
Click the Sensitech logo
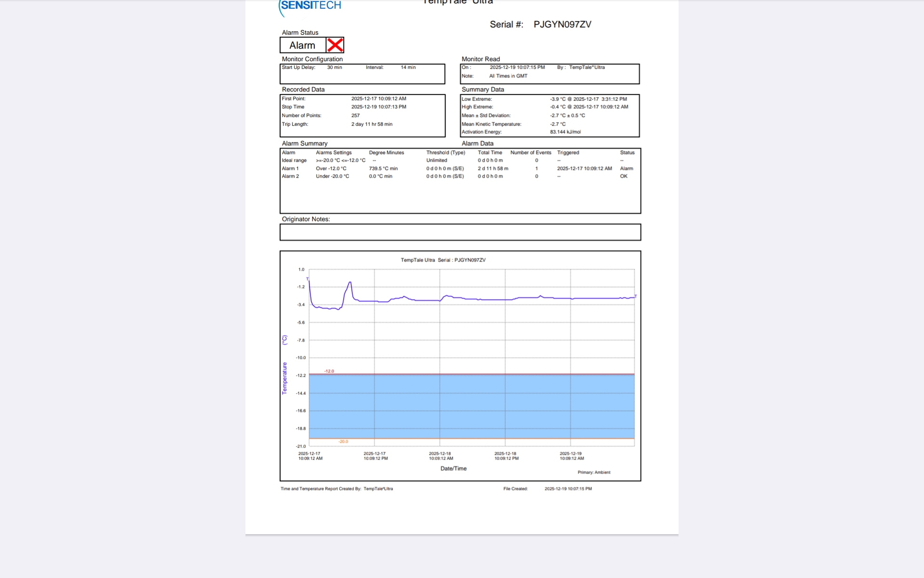[x=310, y=7]
